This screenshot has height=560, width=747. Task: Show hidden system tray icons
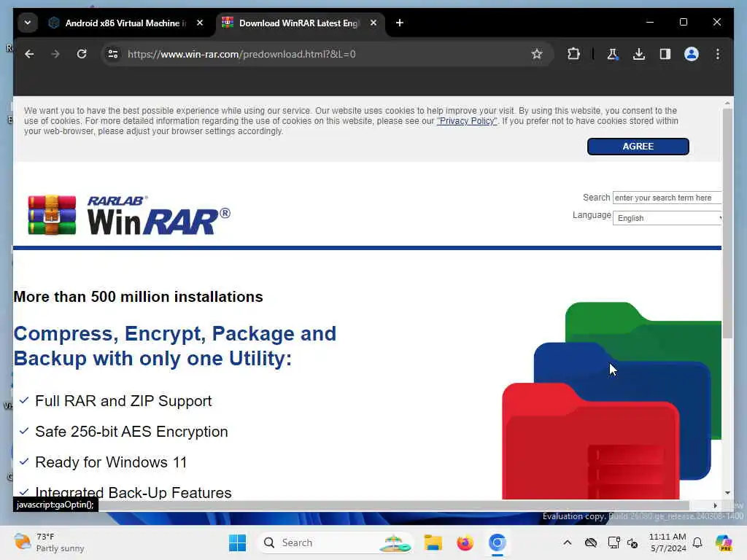point(567,542)
